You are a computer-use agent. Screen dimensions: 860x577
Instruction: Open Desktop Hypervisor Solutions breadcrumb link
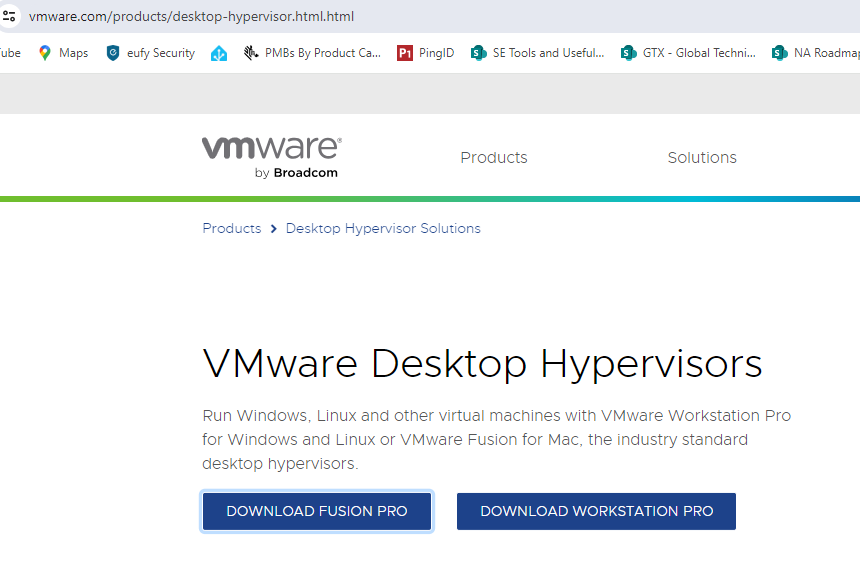[x=383, y=228]
